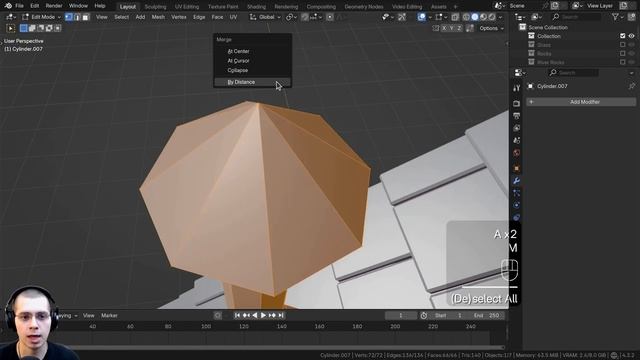Enable face select mode
The image size is (640, 360).
pyautogui.click(x=85, y=17)
